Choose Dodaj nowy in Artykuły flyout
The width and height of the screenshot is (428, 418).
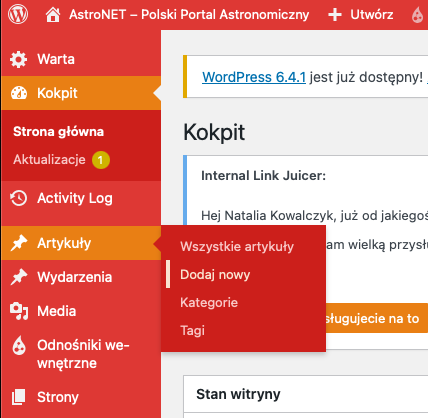coord(215,275)
